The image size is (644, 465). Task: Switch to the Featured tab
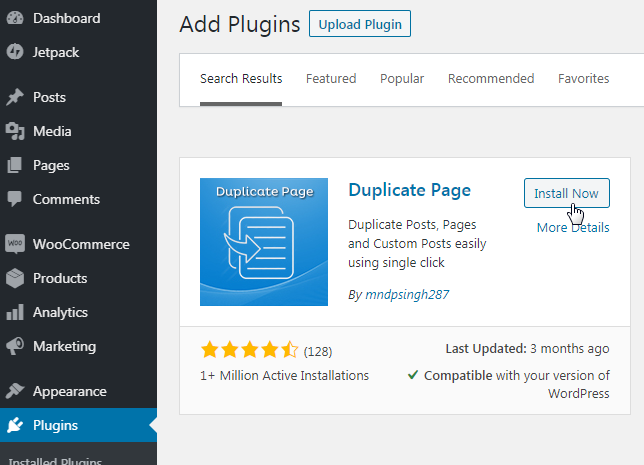(x=331, y=79)
